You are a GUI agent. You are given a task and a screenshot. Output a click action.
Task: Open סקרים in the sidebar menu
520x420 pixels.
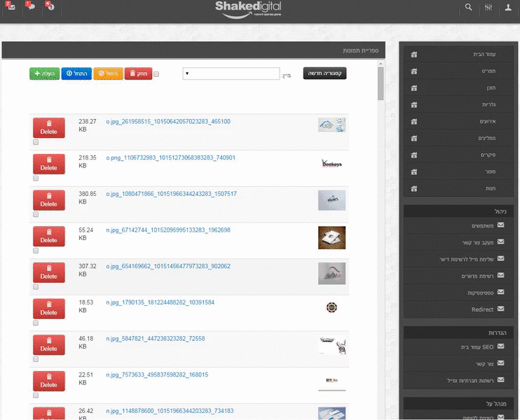coord(458,155)
